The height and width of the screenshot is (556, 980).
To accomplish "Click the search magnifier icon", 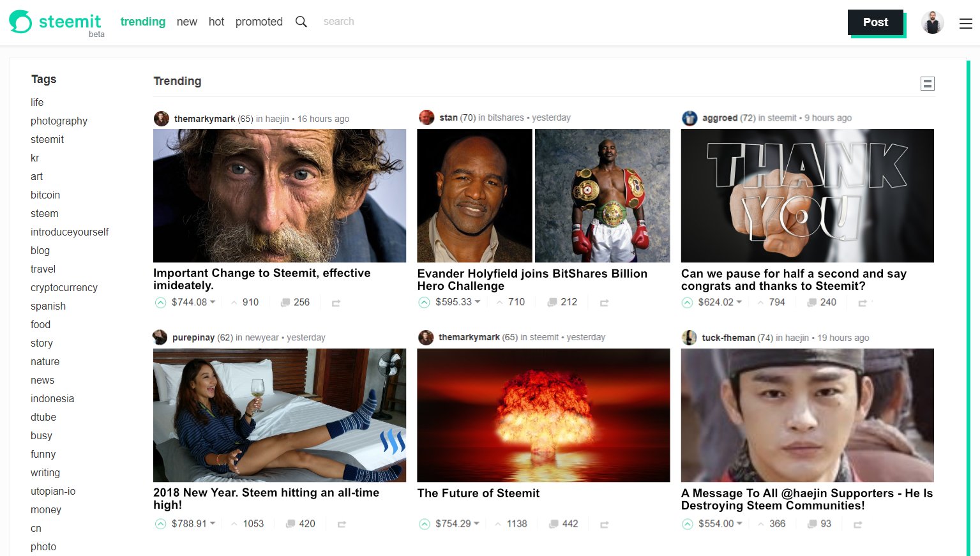I will (301, 22).
